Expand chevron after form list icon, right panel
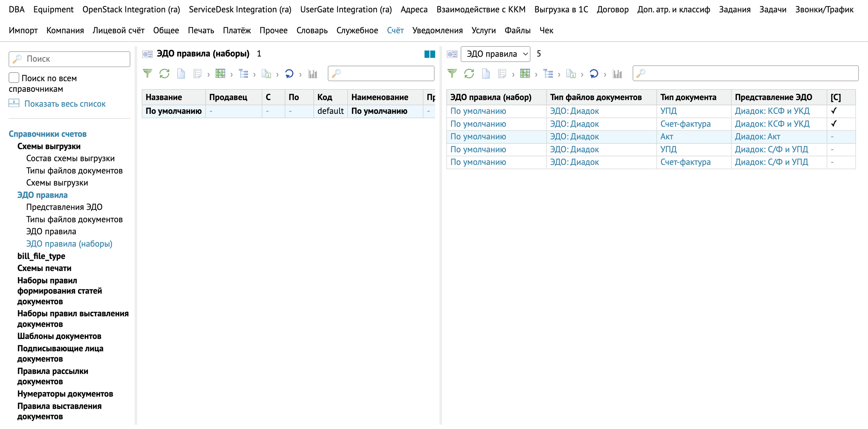The height and width of the screenshot is (429, 868). tap(513, 74)
